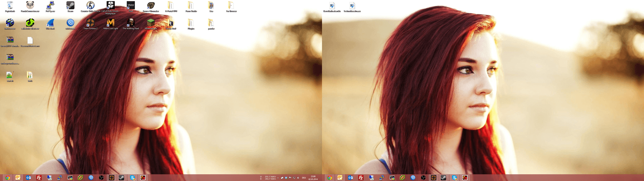Open Skype on the right monitor taskbar
The image size is (644, 181).
tap(454, 178)
